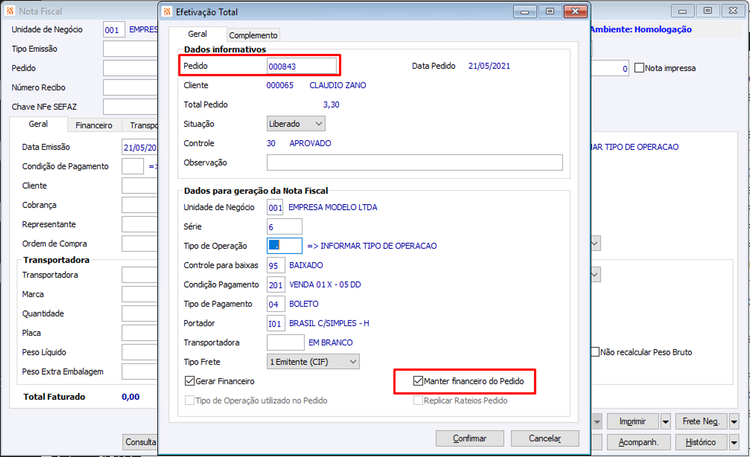Screen dimensions: 750x457
Task: Select the Geral tab in Nota Fiscal
Action: click(x=38, y=124)
